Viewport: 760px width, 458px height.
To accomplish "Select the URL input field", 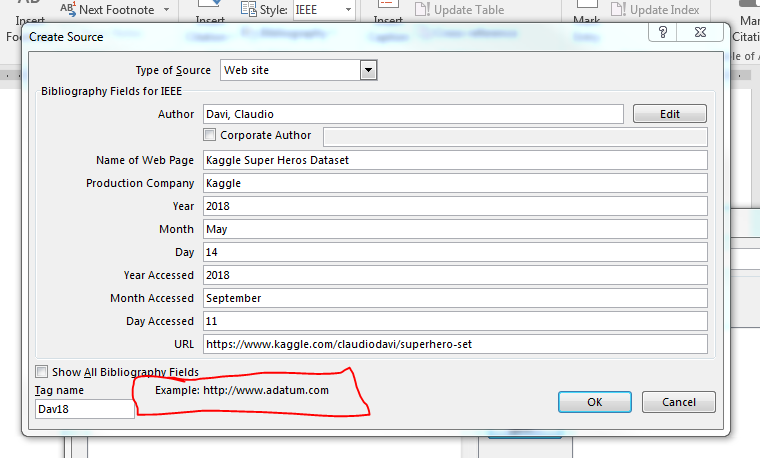I will [x=454, y=344].
